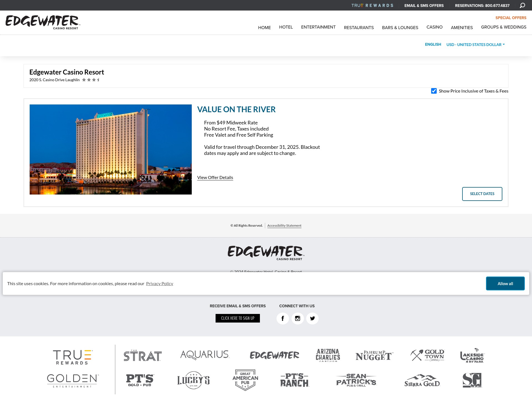
Task: Click the From $49 Midweek Rate text
Action: (231, 123)
